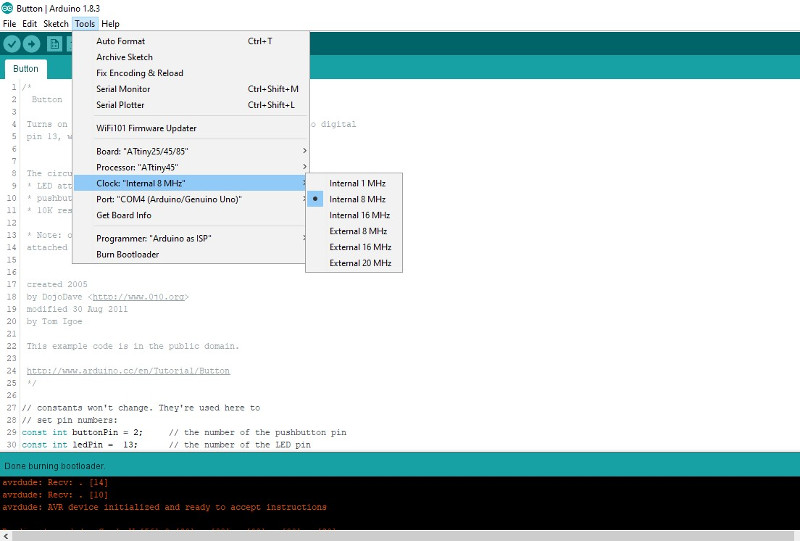800x541 pixels.
Task: Click Burn Bootloader
Action: (x=191, y=254)
